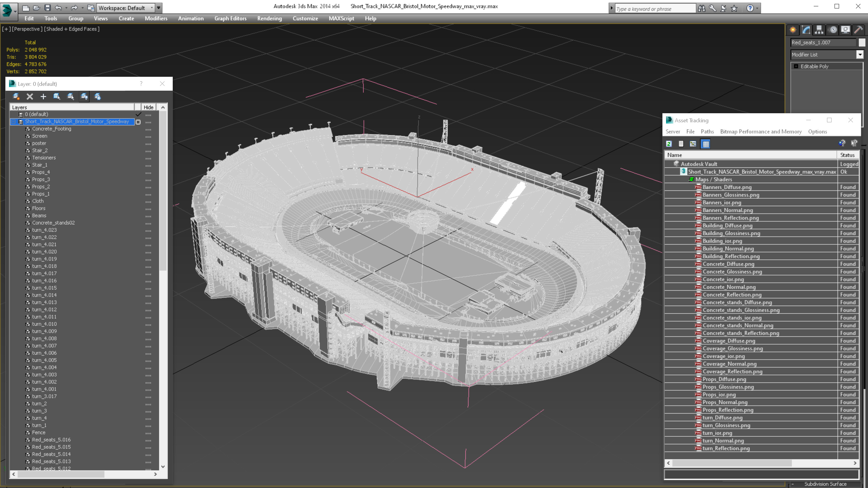Click Create New Layer icon in Layer dialog
Image resolution: width=868 pixels, height=488 pixels.
click(x=16, y=97)
